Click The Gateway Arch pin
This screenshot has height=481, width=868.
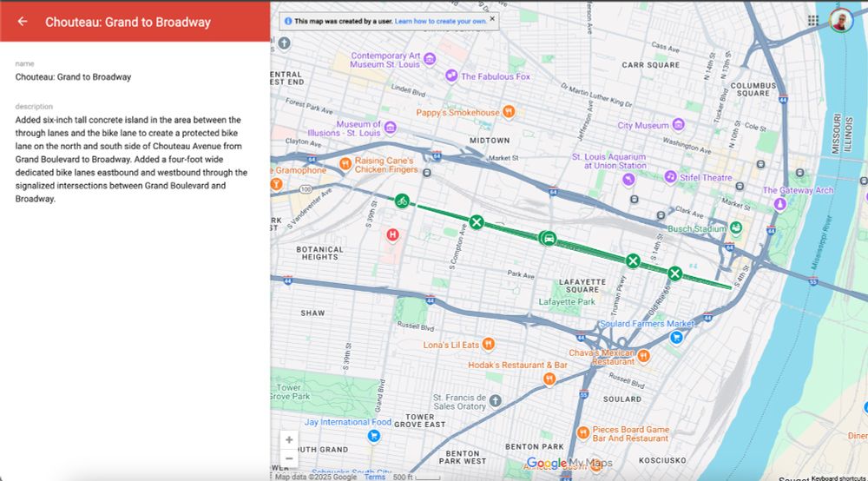780,204
